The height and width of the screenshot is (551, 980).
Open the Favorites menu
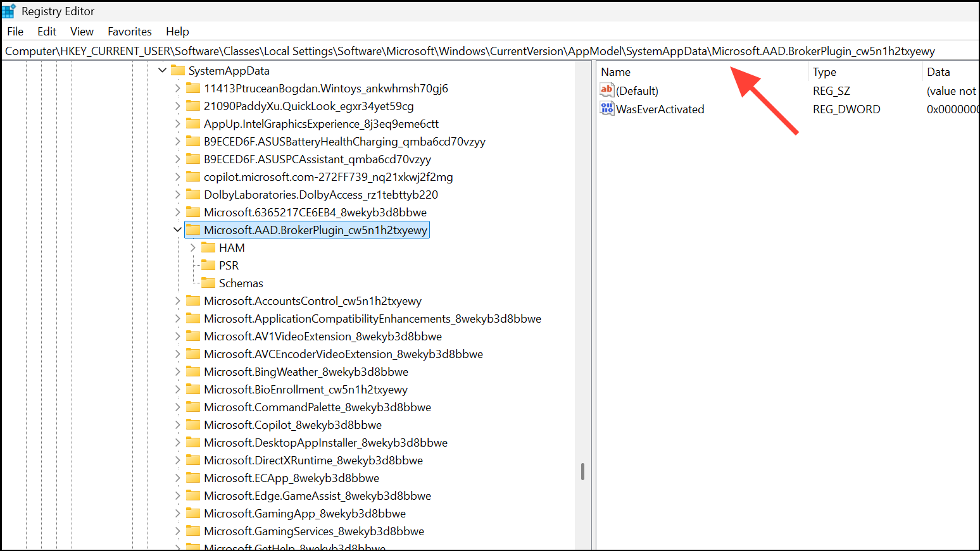pyautogui.click(x=129, y=32)
